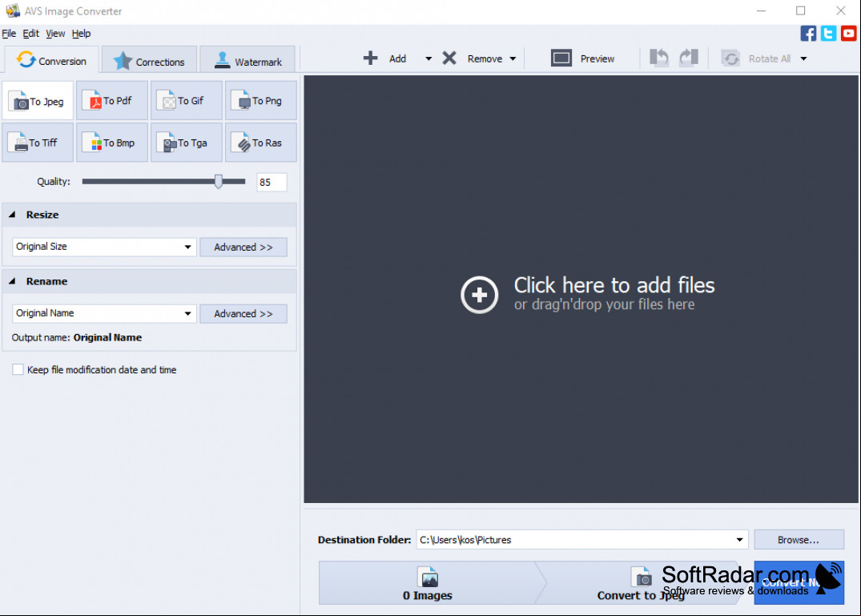Choose To Pdf conversion format

pyautogui.click(x=112, y=101)
